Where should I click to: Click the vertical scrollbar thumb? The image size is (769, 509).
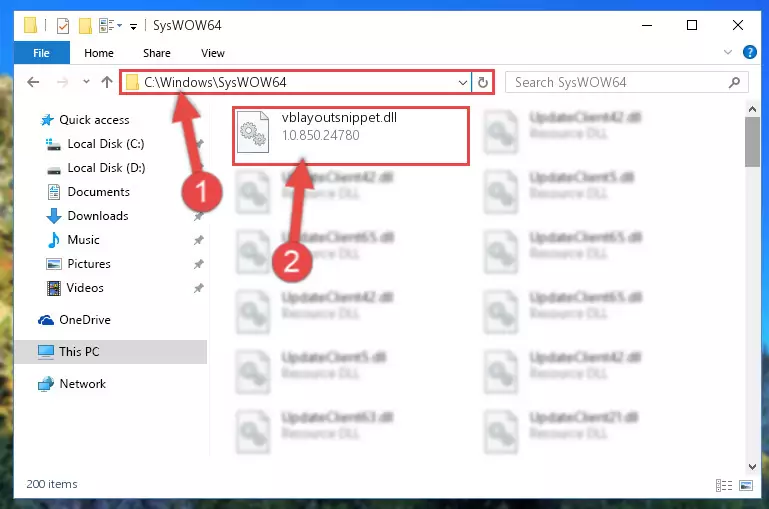(x=752, y=142)
